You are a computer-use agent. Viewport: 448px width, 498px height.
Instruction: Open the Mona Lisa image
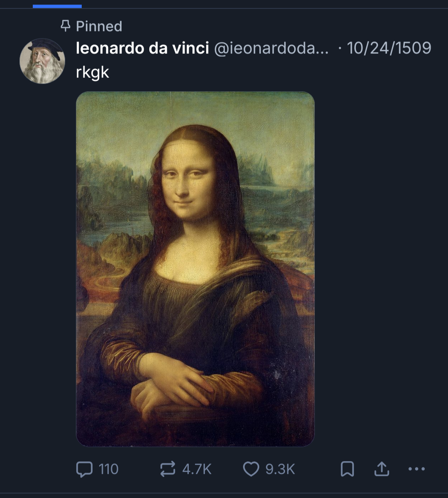coord(195,207)
